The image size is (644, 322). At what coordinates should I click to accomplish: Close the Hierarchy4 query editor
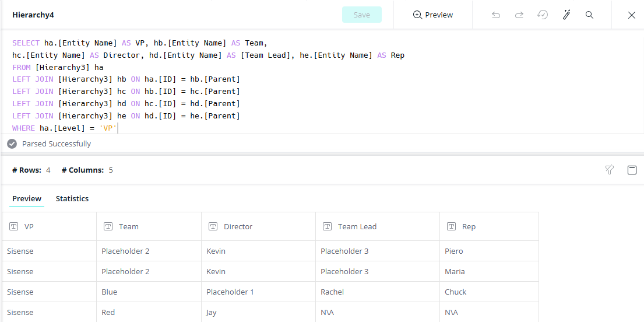tap(631, 15)
